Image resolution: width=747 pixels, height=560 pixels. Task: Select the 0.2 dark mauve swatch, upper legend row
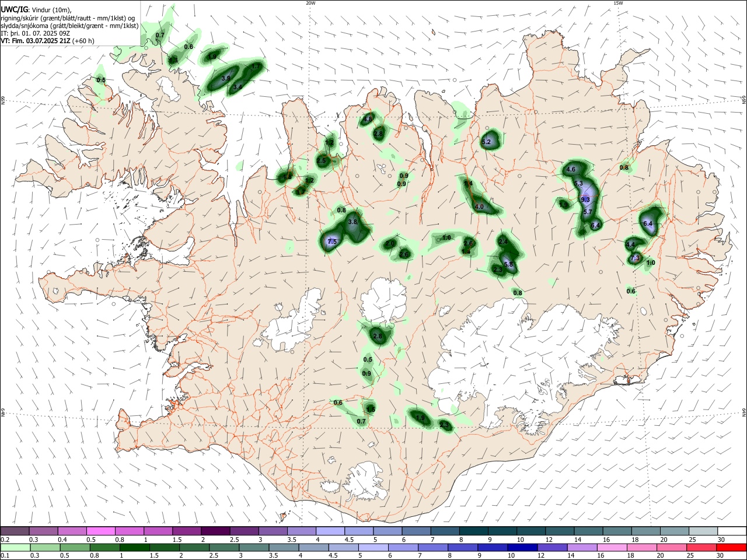tap(15, 531)
